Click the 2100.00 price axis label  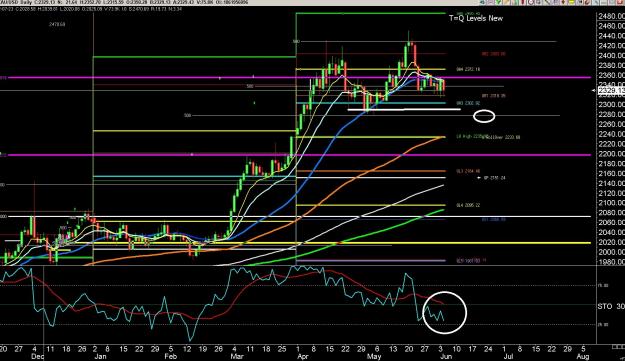(612, 203)
